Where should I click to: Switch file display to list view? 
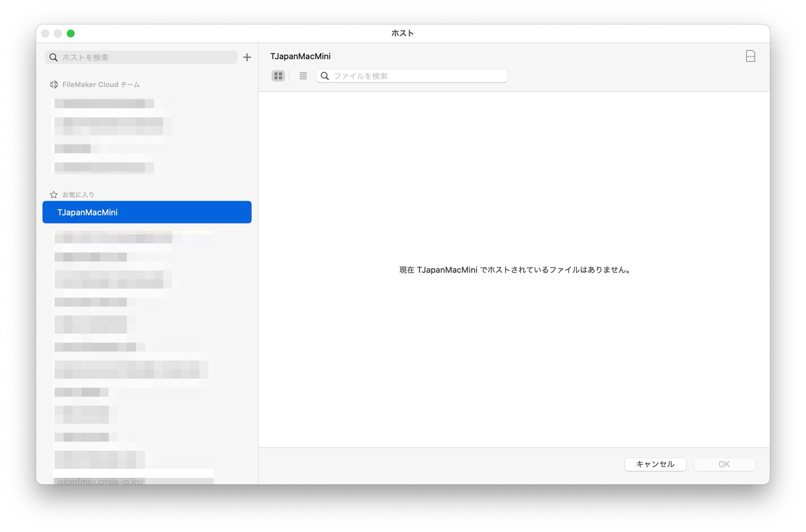pyautogui.click(x=303, y=76)
